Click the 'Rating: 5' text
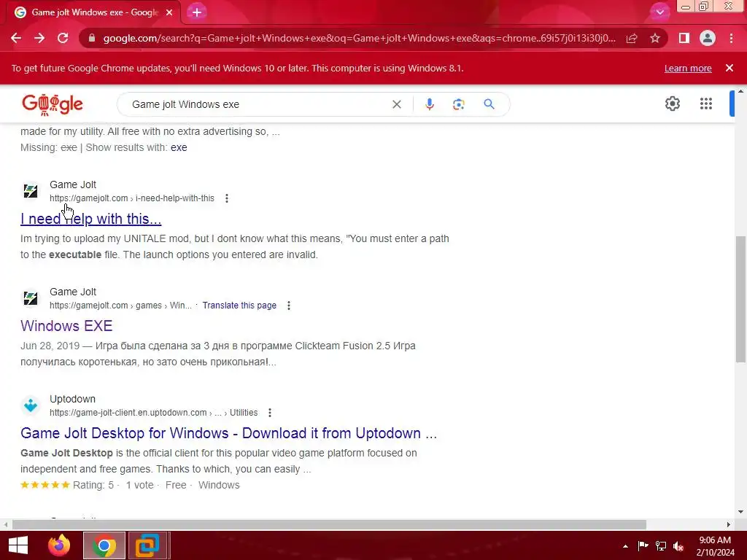The height and width of the screenshot is (560, 747). coord(93,485)
